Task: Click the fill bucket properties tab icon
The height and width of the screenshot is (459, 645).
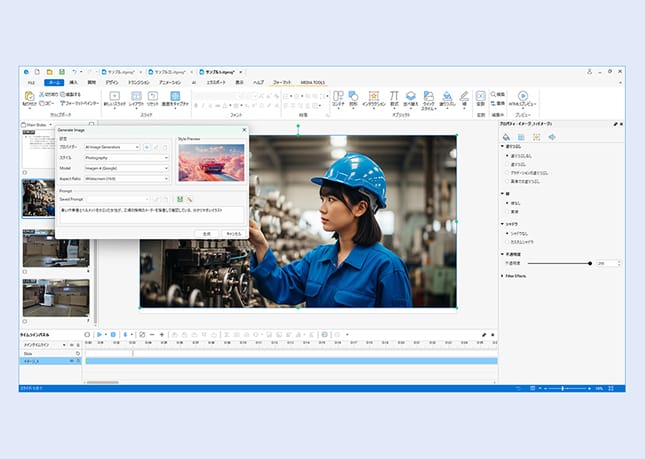Action: pyautogui.click(x=506, y=136)
